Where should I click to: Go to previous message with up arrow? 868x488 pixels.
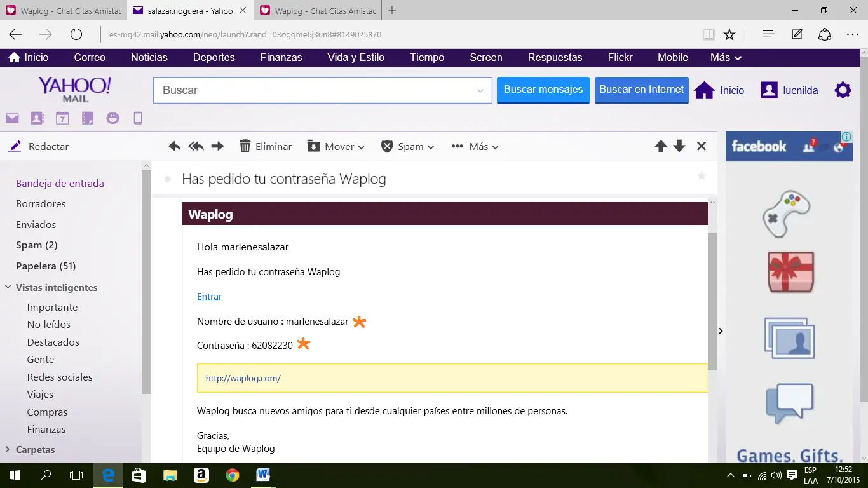[661, 146]
